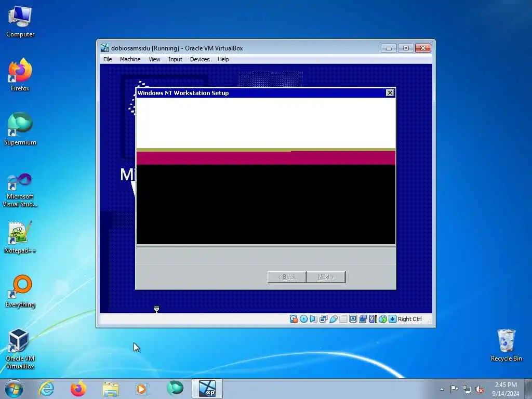Click the Next button in NT Setup

point(326,277)
